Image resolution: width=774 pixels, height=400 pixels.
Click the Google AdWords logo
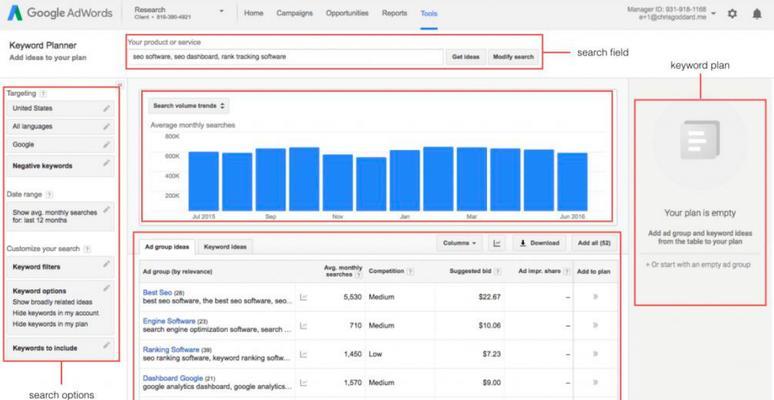click(60, 13)
